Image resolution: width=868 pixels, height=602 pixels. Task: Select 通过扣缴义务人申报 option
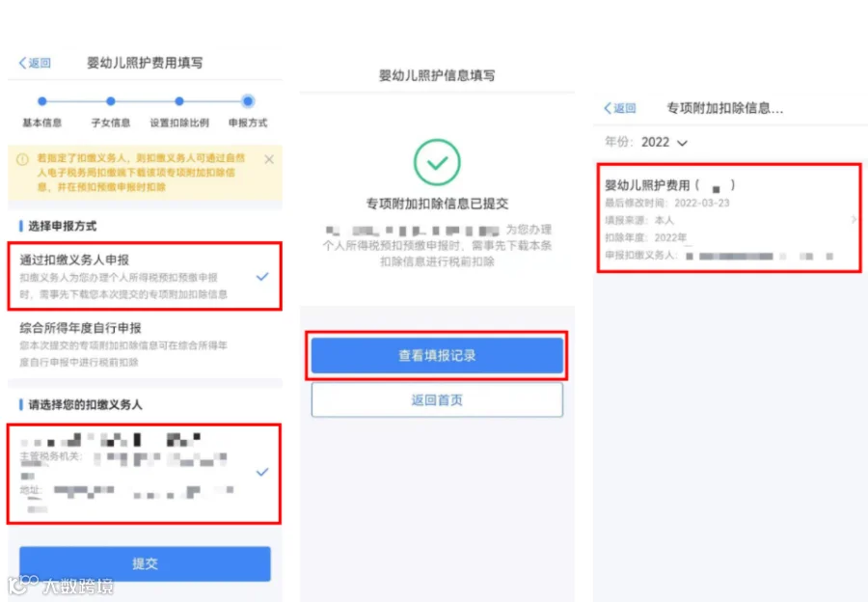pyautogui.click(x=145, y=276)
